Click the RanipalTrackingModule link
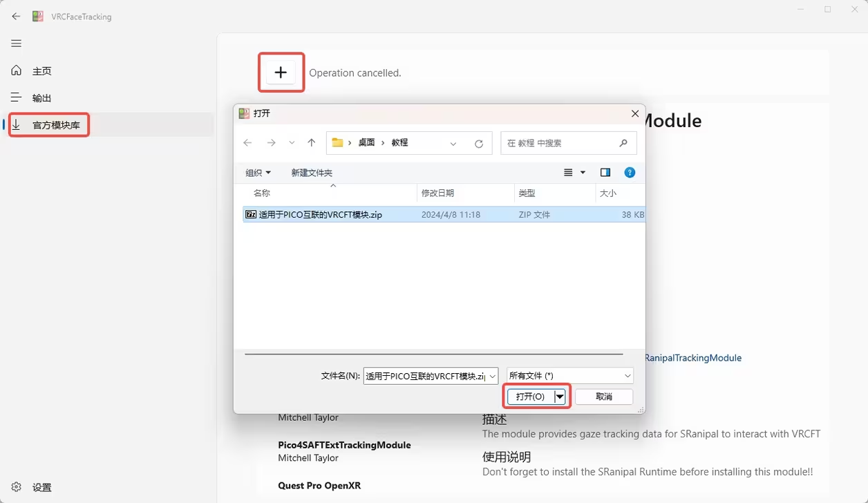Viewport: 868px width, 503px height. (693, 358)
